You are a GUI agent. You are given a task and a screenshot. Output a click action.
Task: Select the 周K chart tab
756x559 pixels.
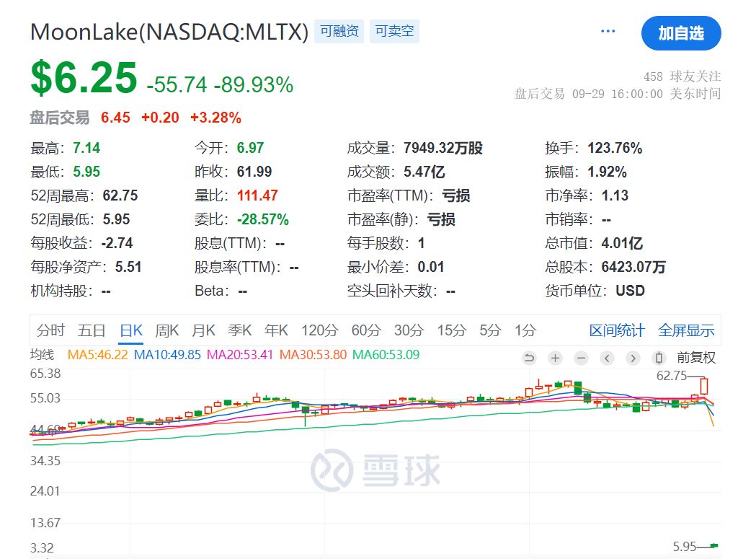pyautogui.click(x=166, y=330)
